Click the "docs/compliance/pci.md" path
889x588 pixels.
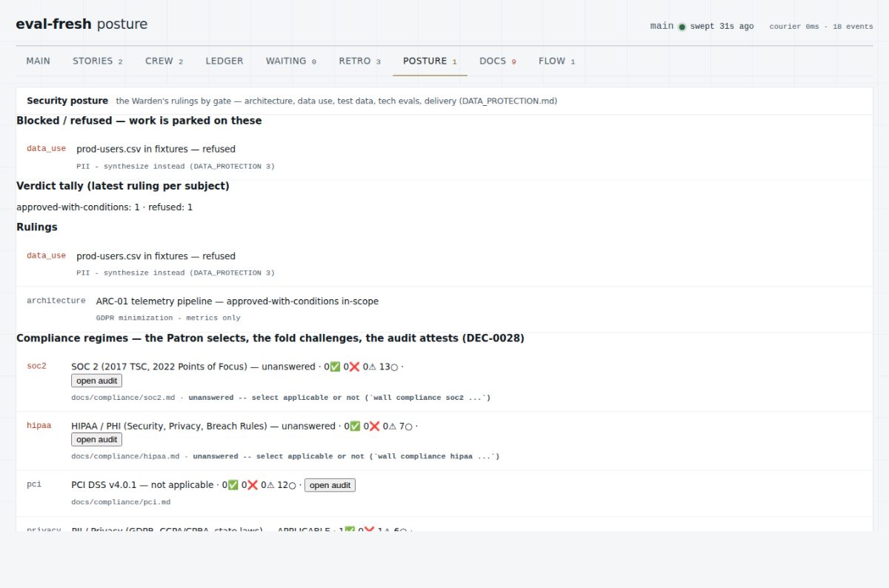[x=121, y=502]
